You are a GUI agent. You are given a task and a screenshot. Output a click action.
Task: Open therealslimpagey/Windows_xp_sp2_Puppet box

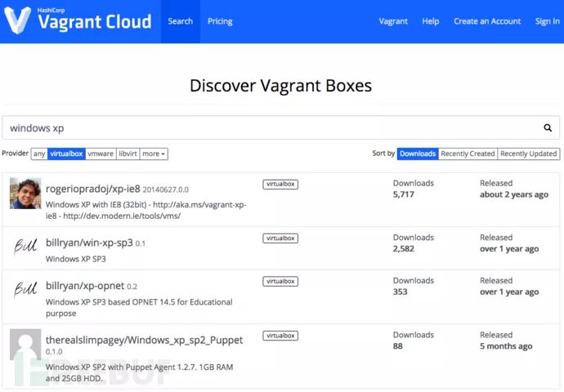point(144,340)
